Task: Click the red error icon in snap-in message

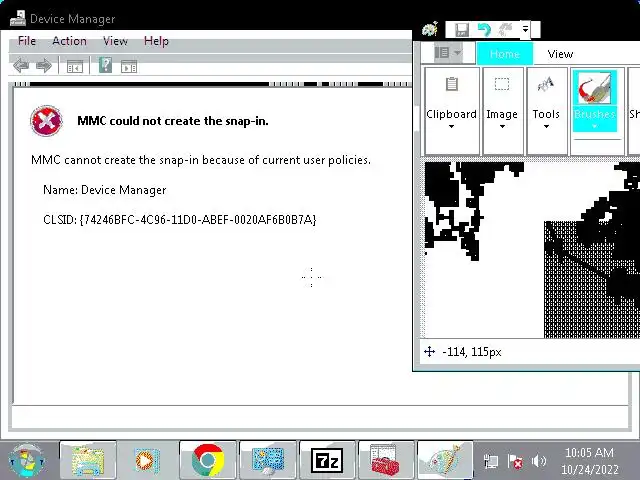Action: (x=46, y=120)
